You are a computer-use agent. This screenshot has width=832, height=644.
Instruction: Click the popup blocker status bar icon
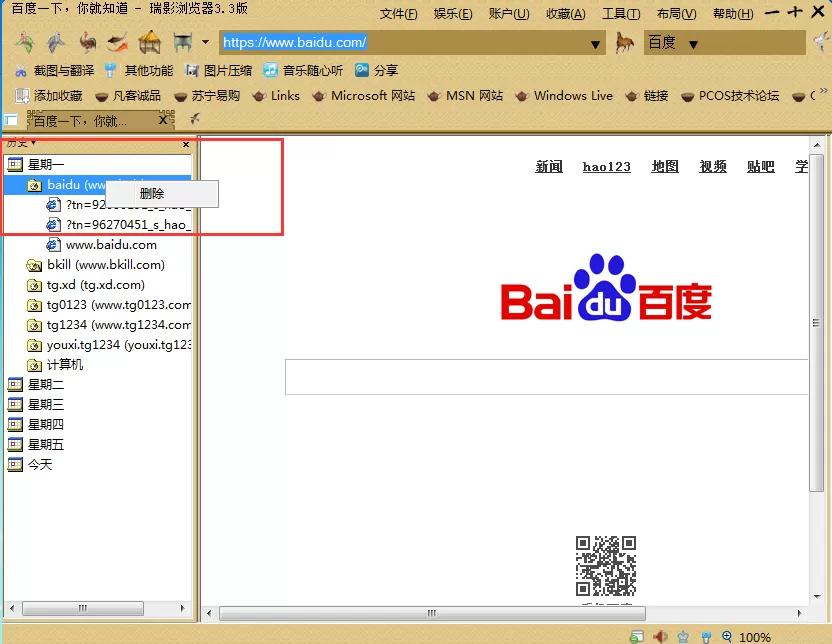pyautogui.click(x=637, y=637)
